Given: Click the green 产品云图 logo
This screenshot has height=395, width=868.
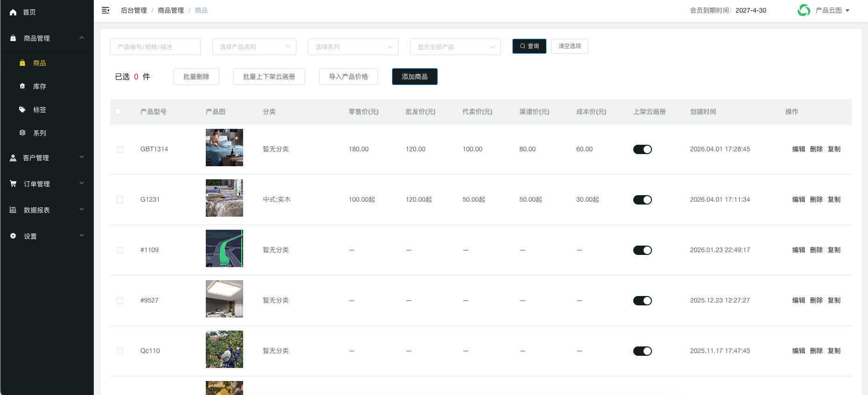Looking at the screenshot, I should pyautogui.click(x=804, y=10).
